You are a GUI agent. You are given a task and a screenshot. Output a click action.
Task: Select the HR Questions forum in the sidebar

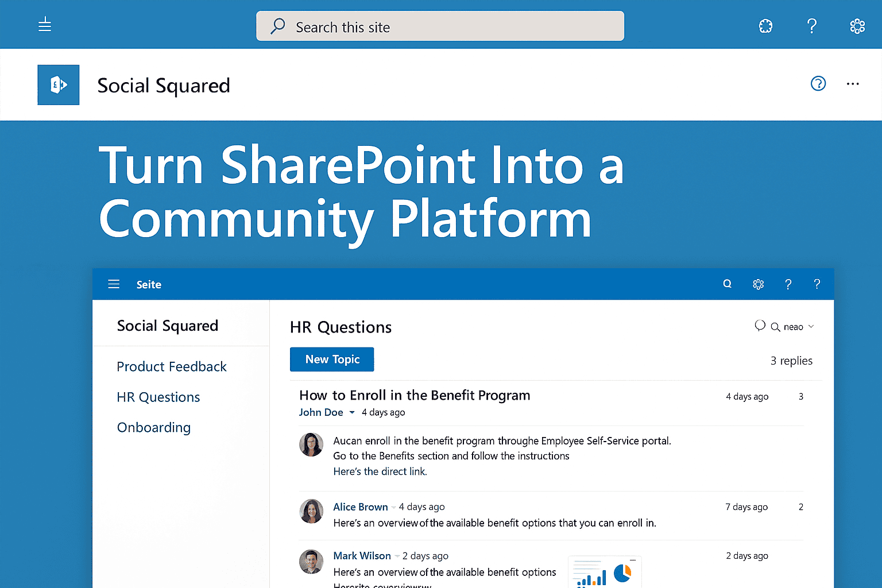tap(158, 397)
